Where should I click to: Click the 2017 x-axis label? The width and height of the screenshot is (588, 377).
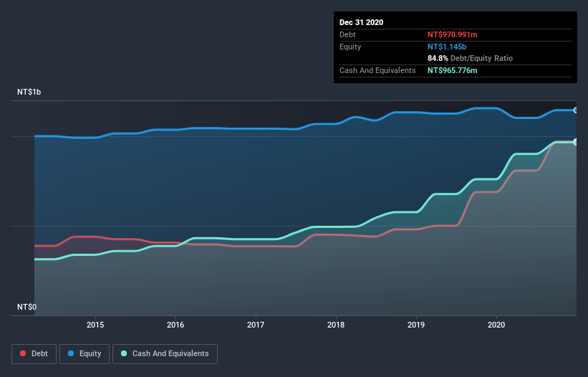coord(256,325)
